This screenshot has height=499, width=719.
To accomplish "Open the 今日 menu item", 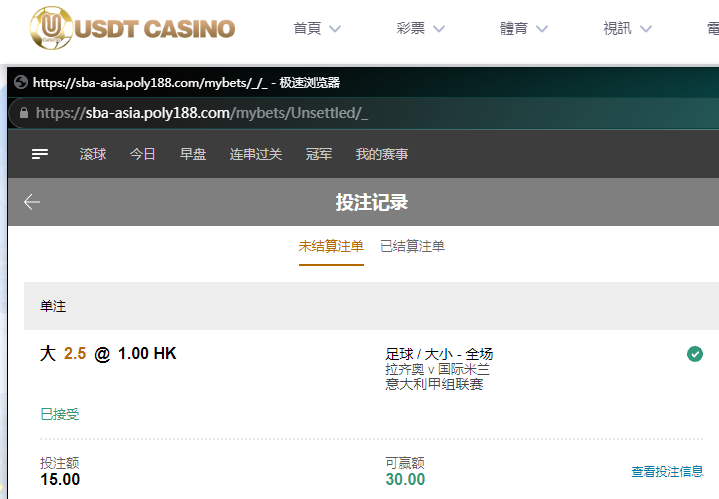I will click(x=143, y=154).
